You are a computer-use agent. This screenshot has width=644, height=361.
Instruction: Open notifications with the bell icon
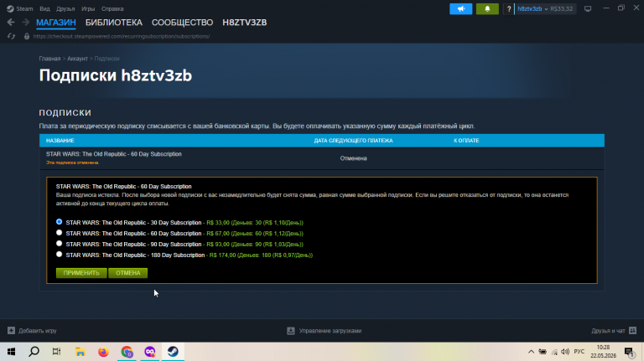487,8
